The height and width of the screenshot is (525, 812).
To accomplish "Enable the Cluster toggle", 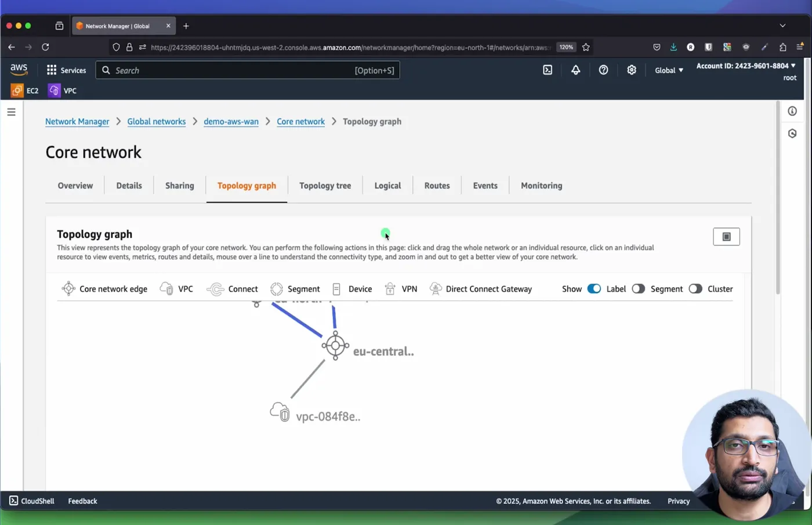I will pos(695,289).
